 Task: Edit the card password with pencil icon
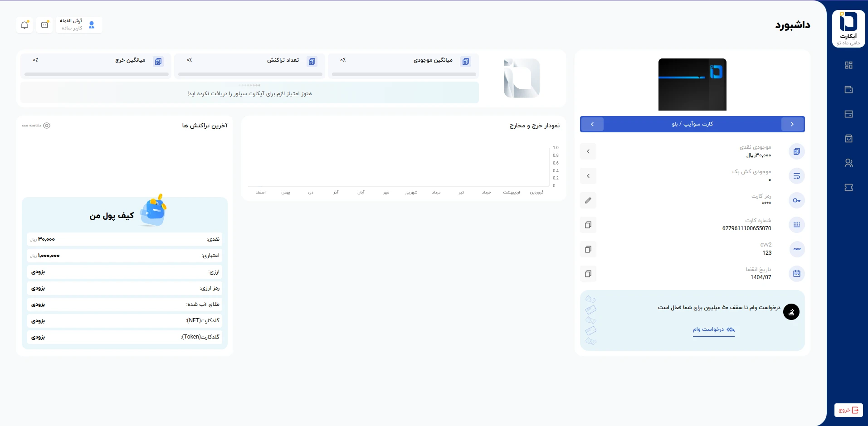coord(588,200)
